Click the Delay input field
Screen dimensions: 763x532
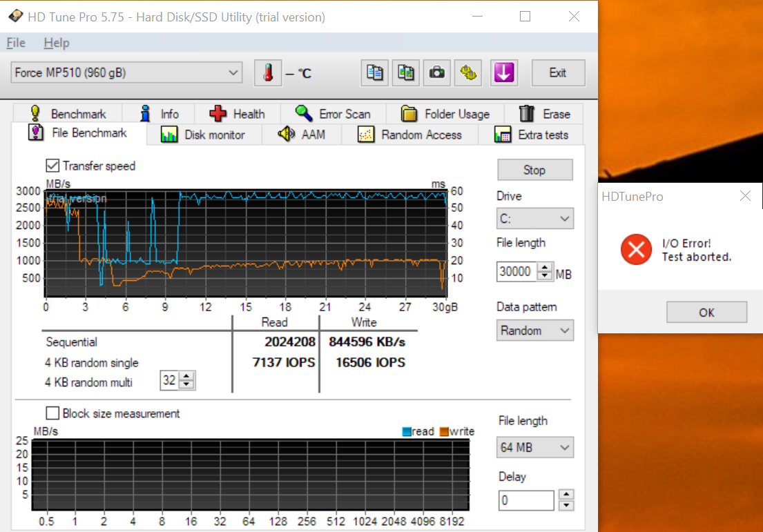tap(526, 500)
